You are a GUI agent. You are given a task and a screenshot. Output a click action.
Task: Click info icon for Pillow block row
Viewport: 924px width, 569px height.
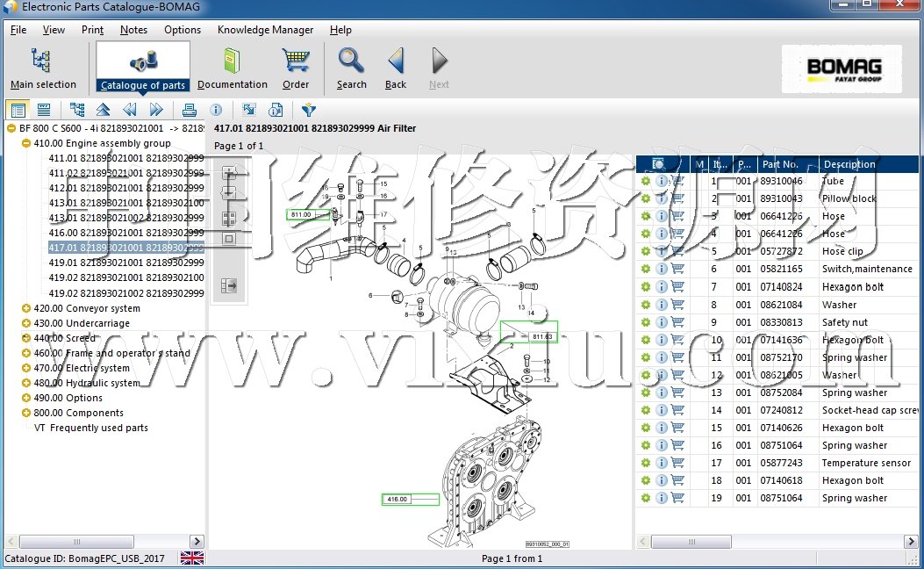(662, 198)
